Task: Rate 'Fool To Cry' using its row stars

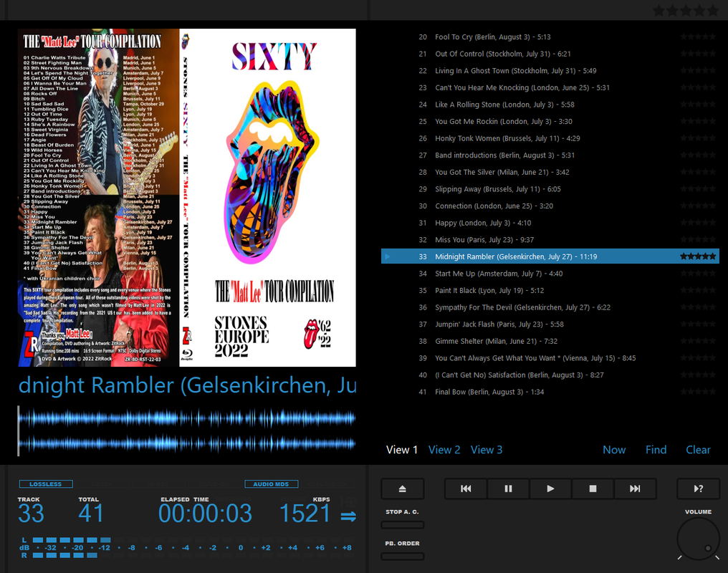Action: (698, 37)
